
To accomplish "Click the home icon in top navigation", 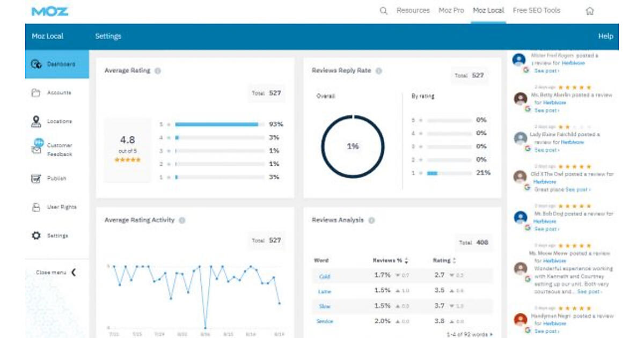I will [x=589, y=11].
